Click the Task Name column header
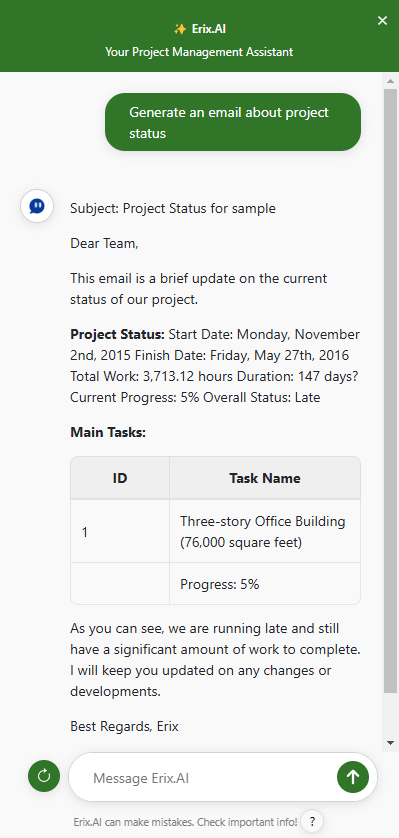Screen dimensions: 399x838 pos(265,478)
